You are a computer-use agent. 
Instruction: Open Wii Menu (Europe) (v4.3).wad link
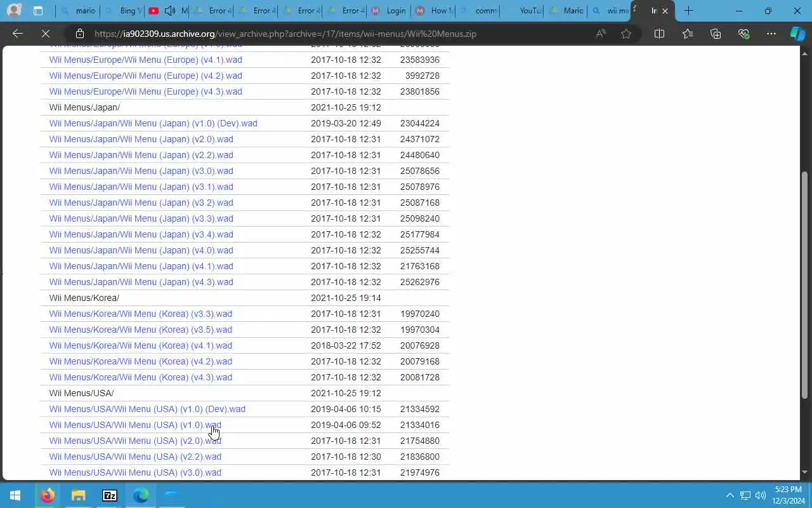point(145,91)
